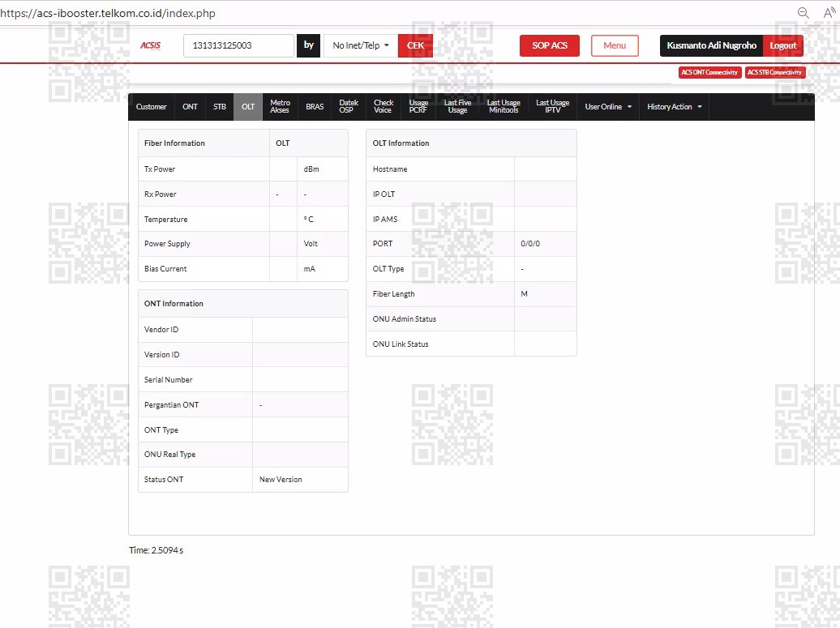This screenshot has height=628, width=840.
Task: Click the IP AMS row label
Action: pos(385,220)
